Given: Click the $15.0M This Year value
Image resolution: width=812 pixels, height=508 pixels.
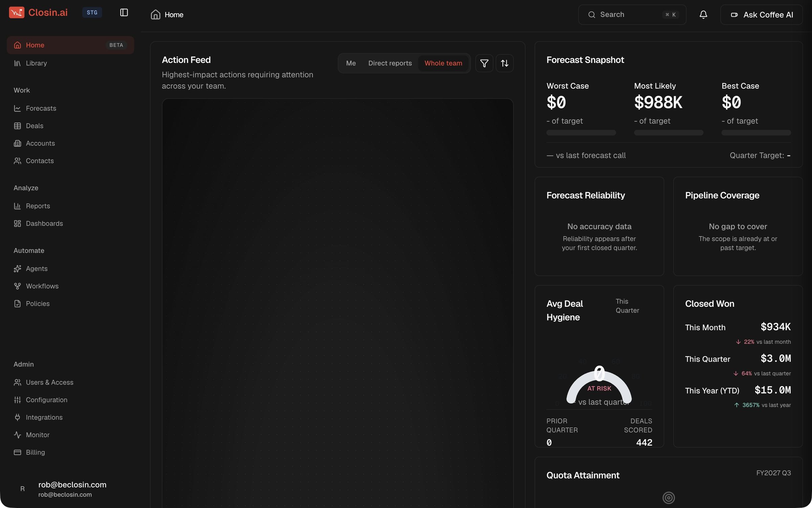Looking at the screenshot, I should click(x=773, y=390).
